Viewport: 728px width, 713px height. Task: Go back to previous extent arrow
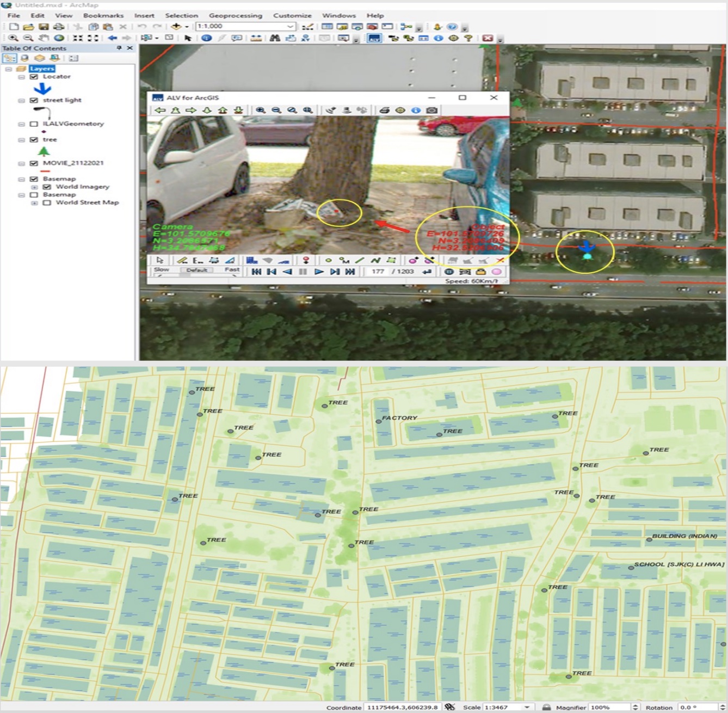click(112, 38)
